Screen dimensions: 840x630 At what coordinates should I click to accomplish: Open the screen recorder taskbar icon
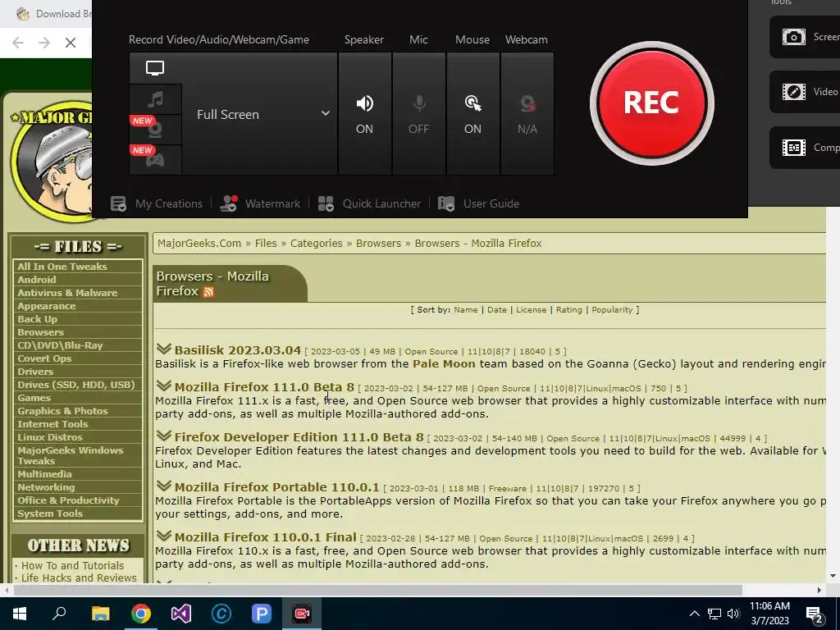(x=302, y=614)
